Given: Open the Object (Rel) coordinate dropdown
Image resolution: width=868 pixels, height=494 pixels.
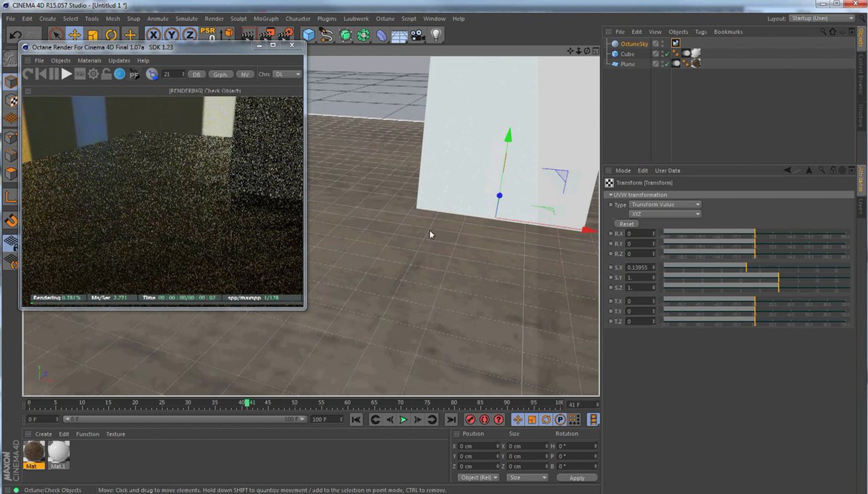Looking at the screenshot, I should click(478, 478).
